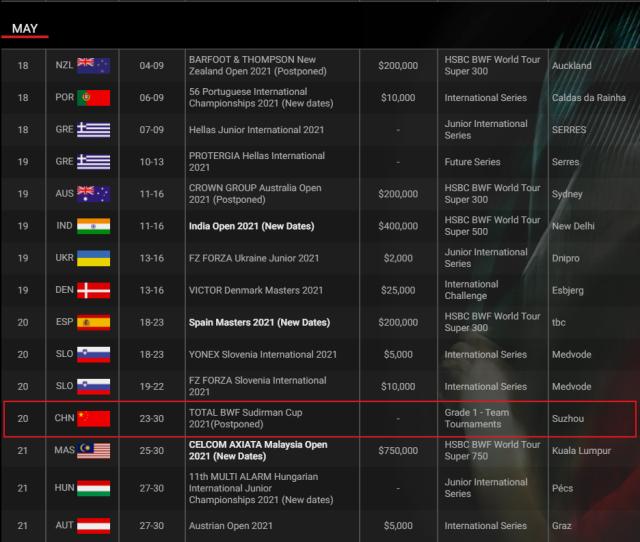Open VICTOR Denmark Masters 2021 entry
Screen dimensions: 640x542
click(256, 290)
